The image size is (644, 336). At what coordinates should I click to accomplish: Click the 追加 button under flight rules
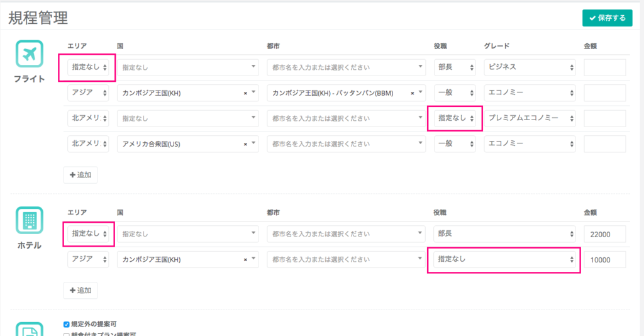(80, 175)
